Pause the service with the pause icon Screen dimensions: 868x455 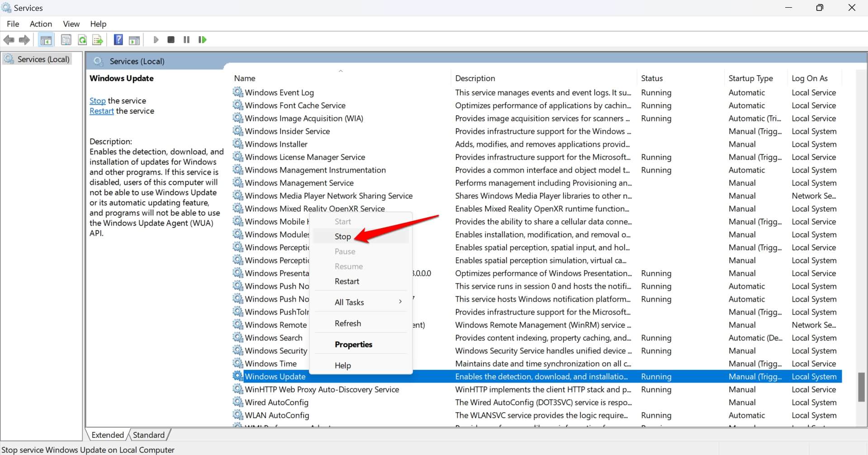(x=186, y=40)
